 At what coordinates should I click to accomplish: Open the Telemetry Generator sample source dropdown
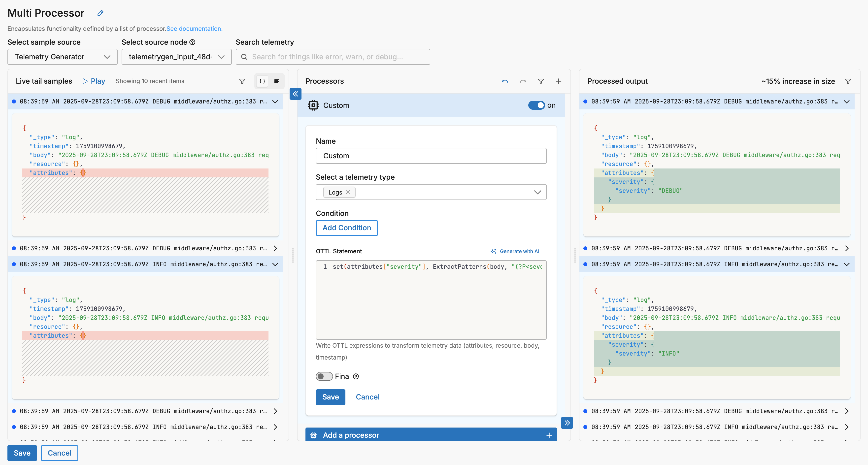pyautogui.click(x=62, y=57)
